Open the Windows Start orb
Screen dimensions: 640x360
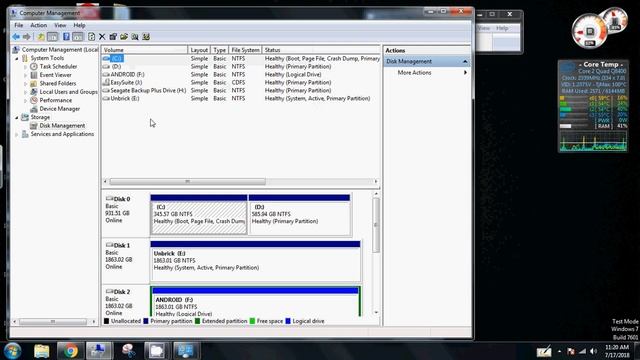[x=13, y=351]
